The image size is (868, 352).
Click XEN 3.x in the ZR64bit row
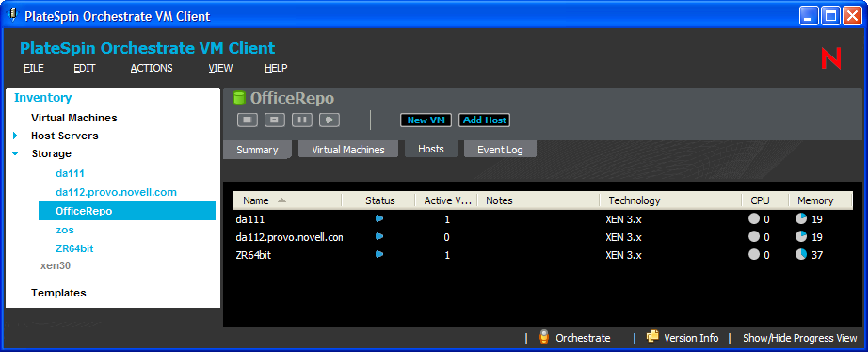click(623, 255)
